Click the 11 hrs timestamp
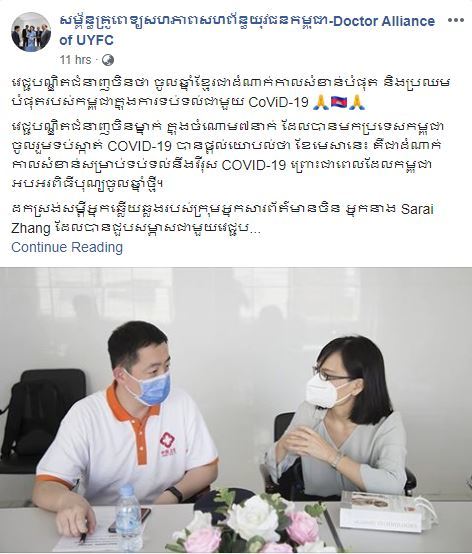The image size is (472, 554). (x=75, y=60)
